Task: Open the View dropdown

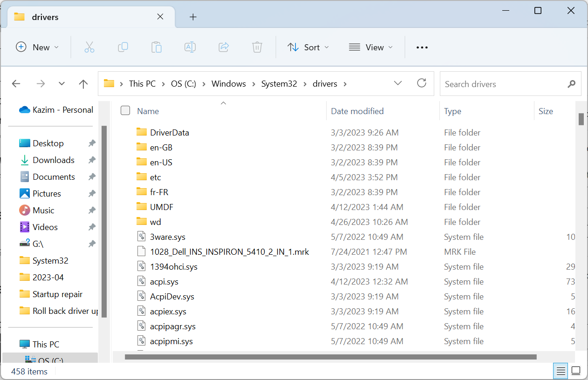Action: (x=371, y=47)
